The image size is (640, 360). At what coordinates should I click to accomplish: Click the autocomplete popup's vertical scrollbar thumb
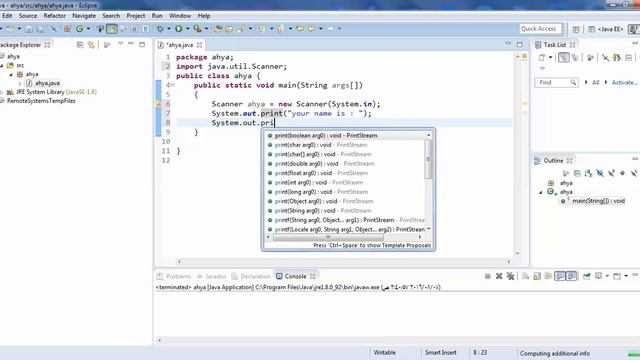(x=428, y=159)
